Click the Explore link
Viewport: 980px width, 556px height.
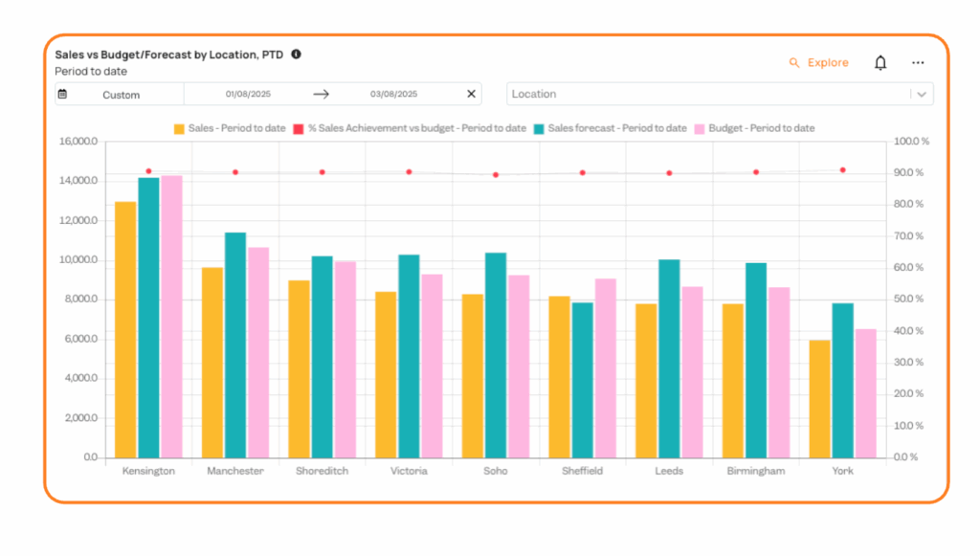[827, 63]
